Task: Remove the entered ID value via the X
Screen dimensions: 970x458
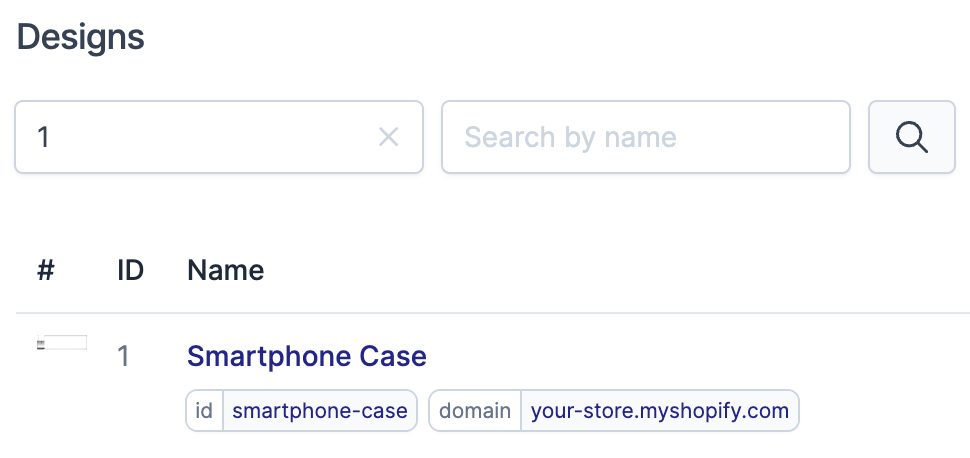Action: [x=388, y=137]
